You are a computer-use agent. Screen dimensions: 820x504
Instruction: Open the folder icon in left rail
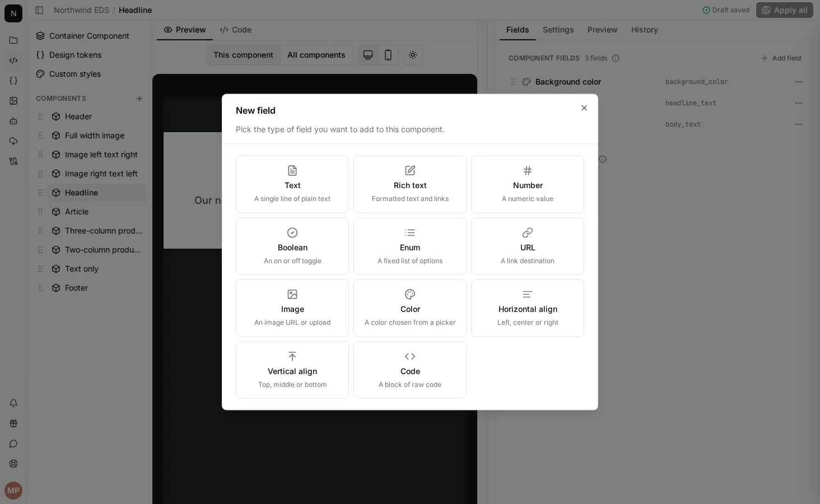[x=13, y=40]
